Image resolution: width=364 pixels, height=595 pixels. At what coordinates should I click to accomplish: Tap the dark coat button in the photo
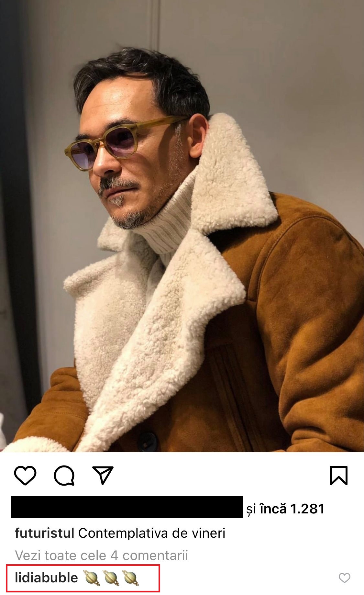click(x=149, y=441)
